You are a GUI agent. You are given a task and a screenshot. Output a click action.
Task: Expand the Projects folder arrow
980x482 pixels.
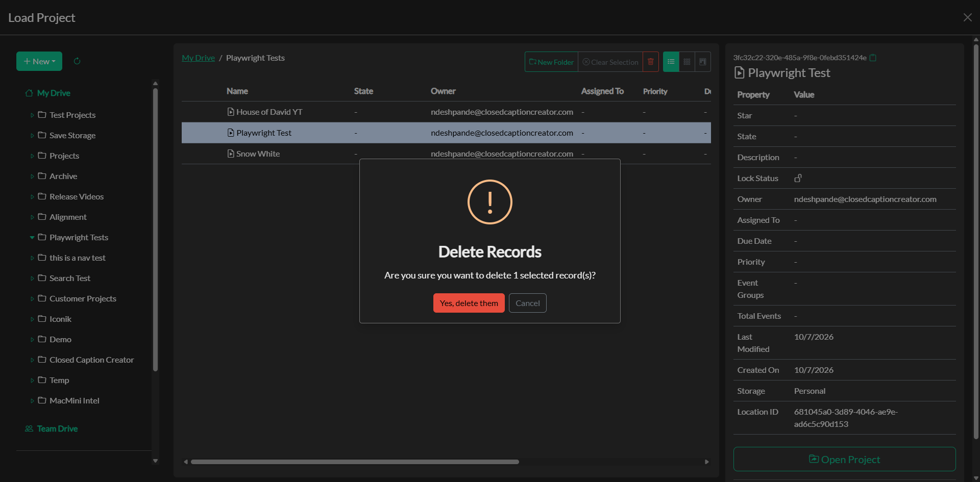pos(32,156)
